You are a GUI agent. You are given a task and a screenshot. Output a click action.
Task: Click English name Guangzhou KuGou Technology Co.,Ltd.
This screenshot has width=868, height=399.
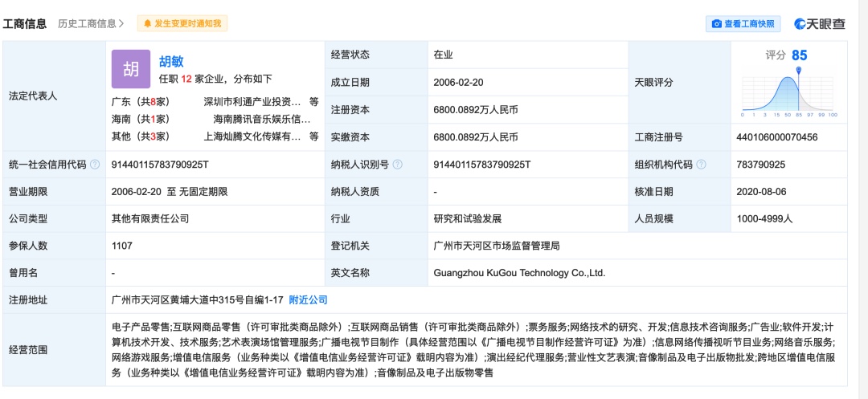(x=520, y=273)
